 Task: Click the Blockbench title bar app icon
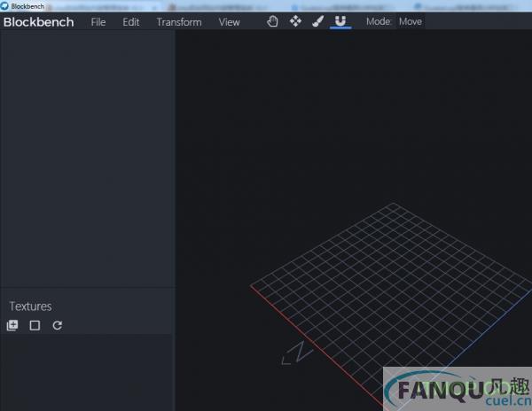point(5,5)
